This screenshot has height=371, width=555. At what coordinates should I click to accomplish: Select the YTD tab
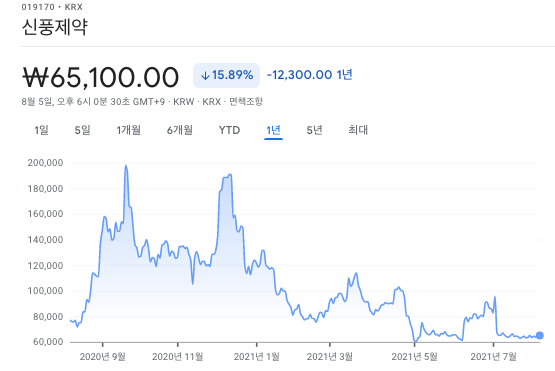[229, 130]
